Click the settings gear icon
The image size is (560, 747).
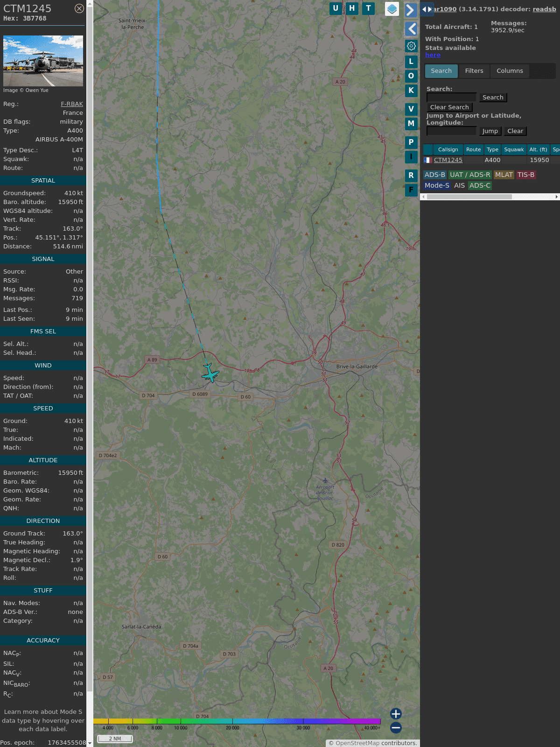[x=411, y=46]
